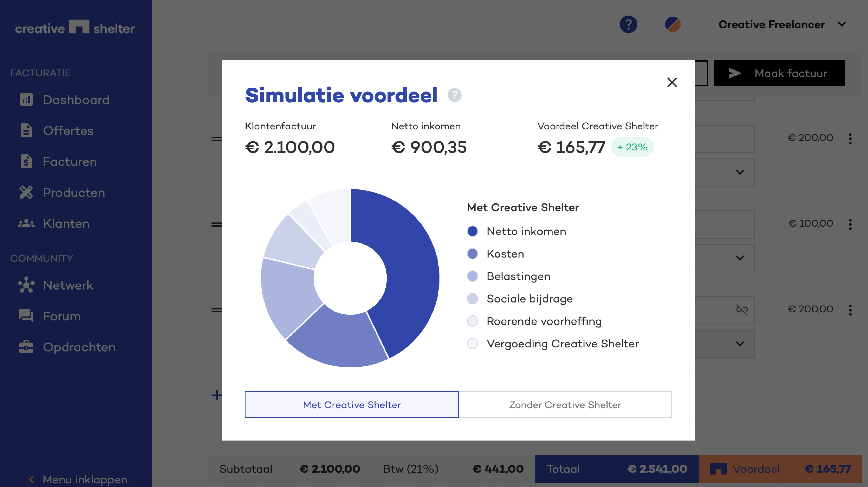Toggle the Vergoeding Creative Shelter legend dot
The width and height of the screenshot is (868, 487).
click(472, 343)
